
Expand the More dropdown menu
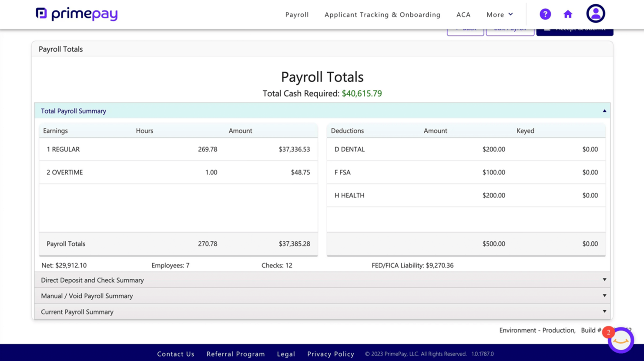[500, 15]
